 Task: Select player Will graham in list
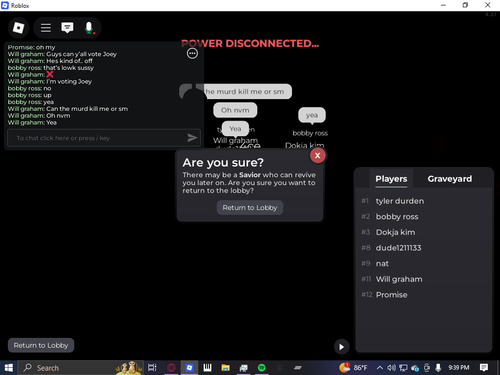coord(399,279)
